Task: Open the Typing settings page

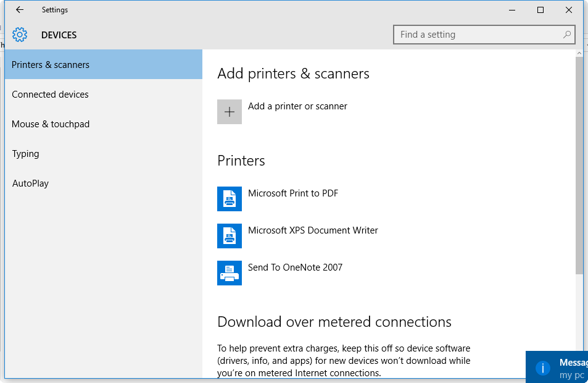Action: click(x=25, y=153)
